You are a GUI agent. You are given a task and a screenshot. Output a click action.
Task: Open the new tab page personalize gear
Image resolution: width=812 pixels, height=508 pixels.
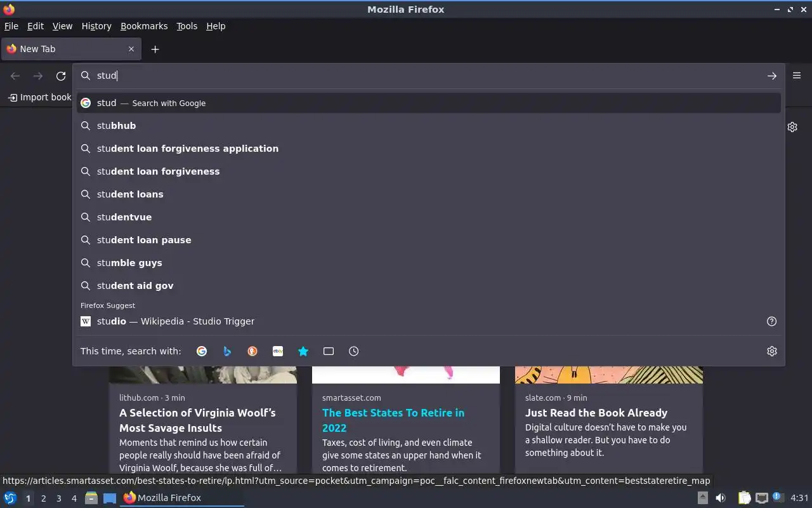point(792,127)
